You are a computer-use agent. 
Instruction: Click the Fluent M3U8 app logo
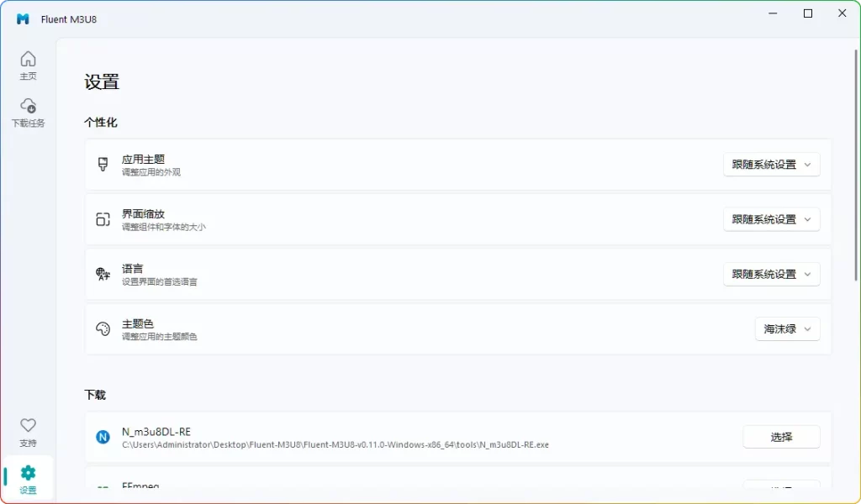[23, 19]
